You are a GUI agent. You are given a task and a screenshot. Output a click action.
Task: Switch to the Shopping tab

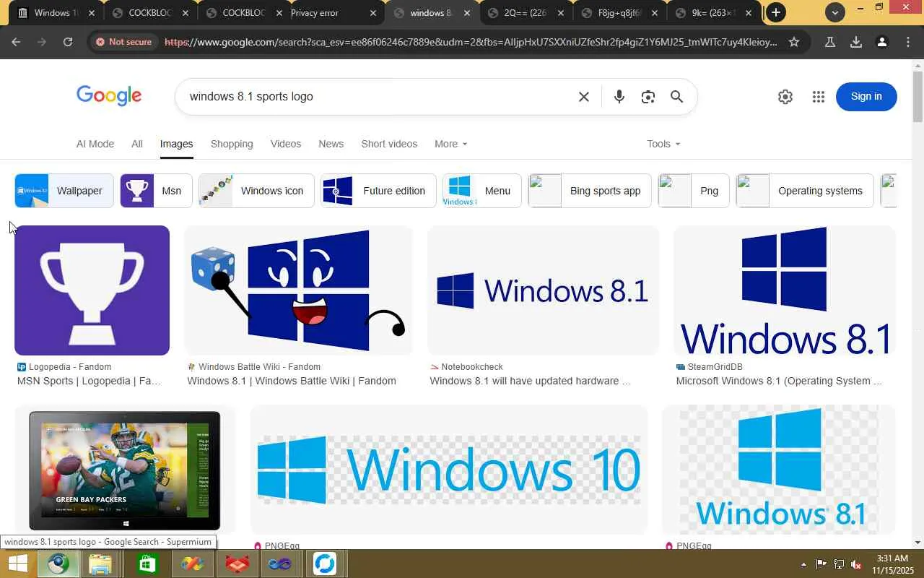pyautogui.click(x=232, y=144)
